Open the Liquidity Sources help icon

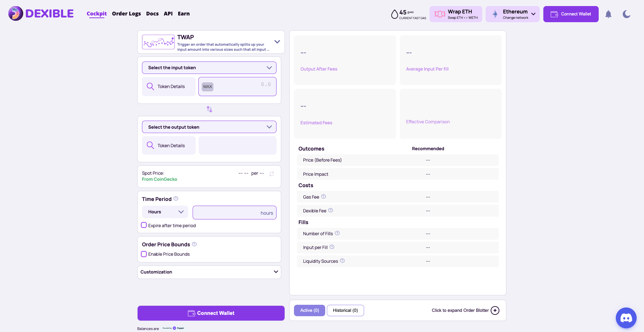(342, 261)
